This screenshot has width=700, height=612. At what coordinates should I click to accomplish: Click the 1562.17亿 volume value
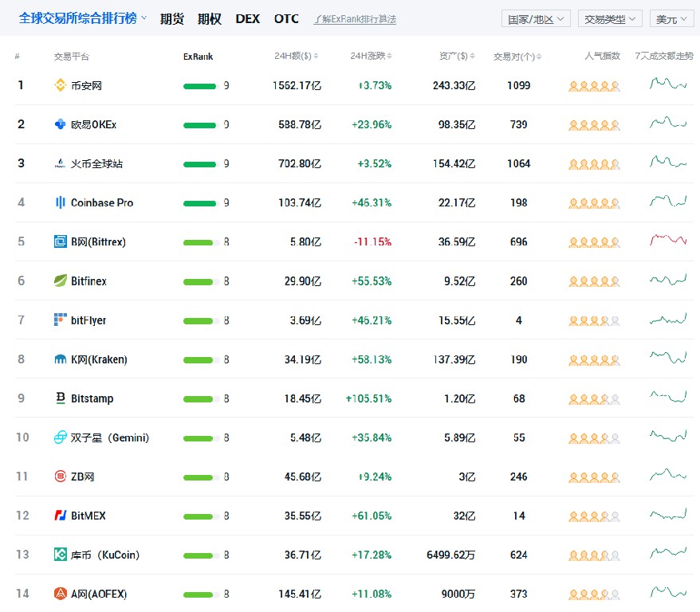point(297,85)
